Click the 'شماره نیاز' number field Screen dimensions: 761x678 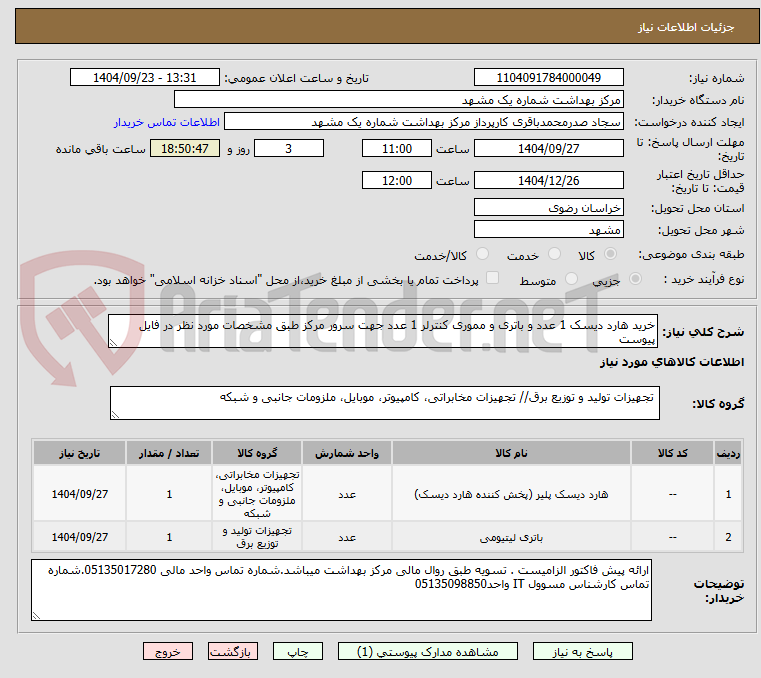pos(548,78)
